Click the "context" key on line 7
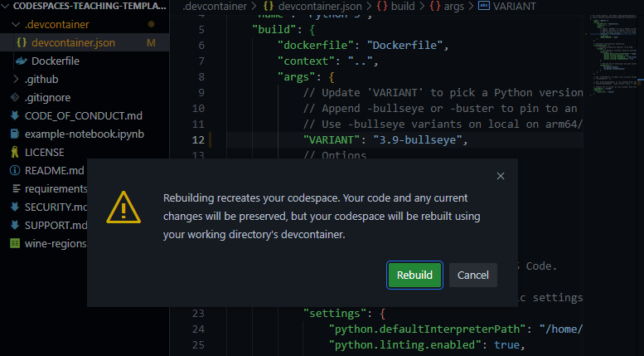Image resolution: width=644 pixels, height=356 pixels. point(306,61)
